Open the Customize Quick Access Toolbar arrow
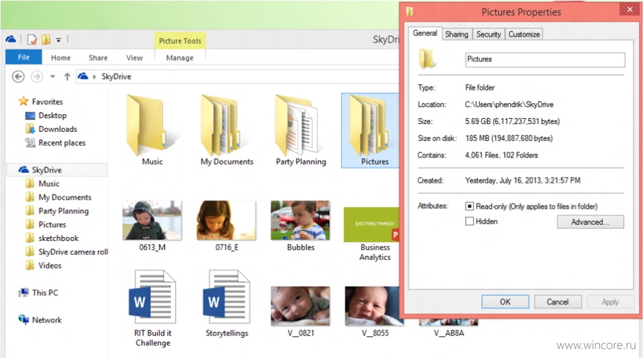Viewport: 644px width, 358px height. [59, 41]
